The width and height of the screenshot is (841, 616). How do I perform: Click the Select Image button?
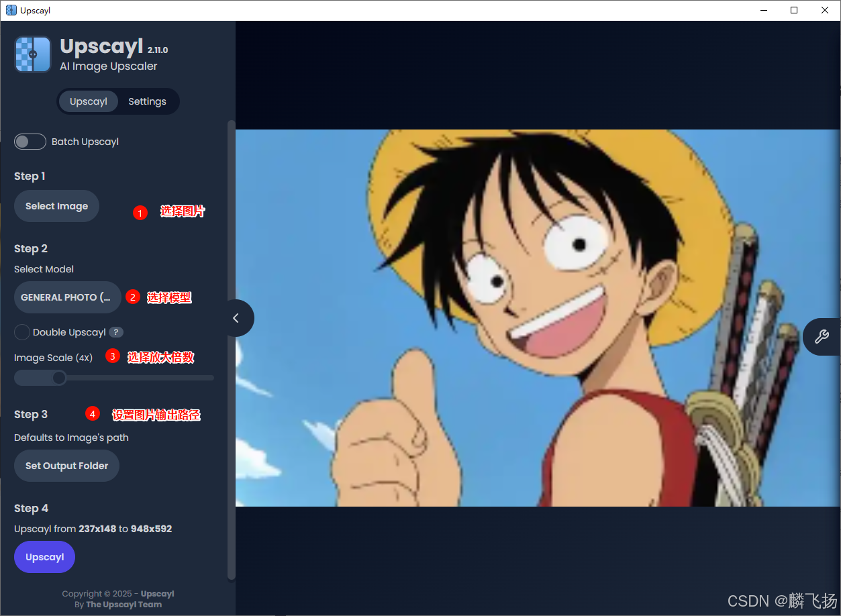click(x=56, y=206)
